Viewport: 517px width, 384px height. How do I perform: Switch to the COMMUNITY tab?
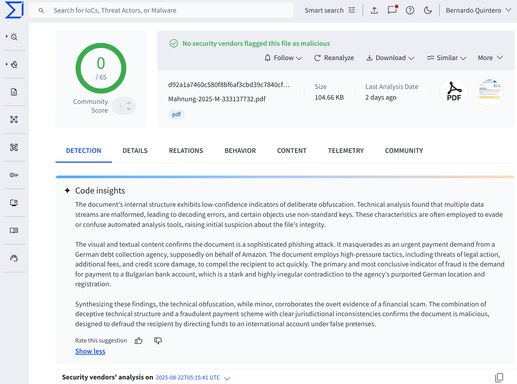point(404,151)
